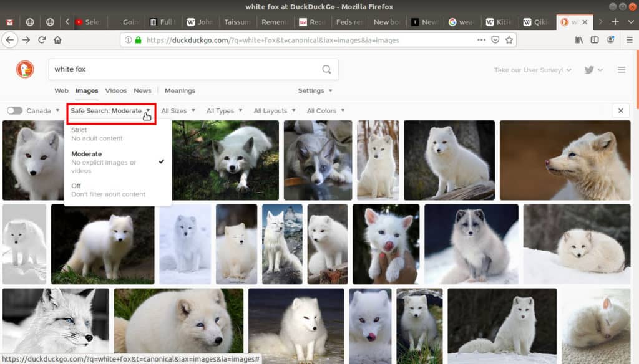Switch to News results
This screenshot has width=639, height=364.
pos(142,91)
